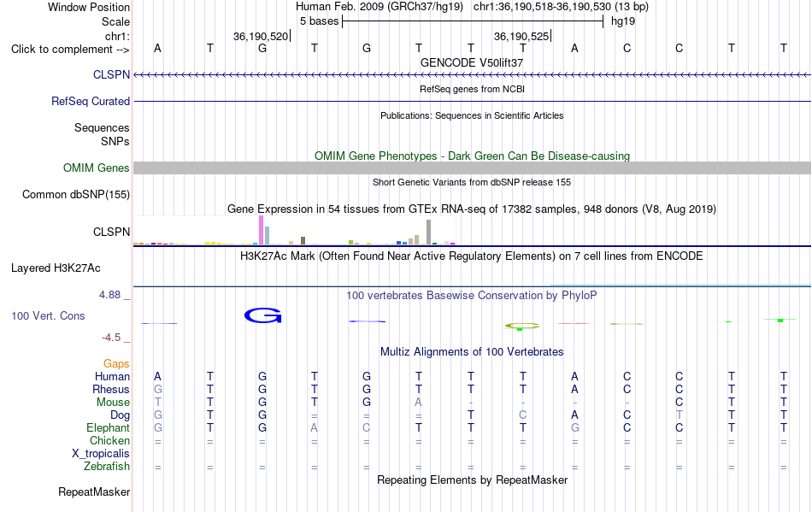Open OMIM Gene Phenotypes track title
Screen dimensions: 812x512
473,156
